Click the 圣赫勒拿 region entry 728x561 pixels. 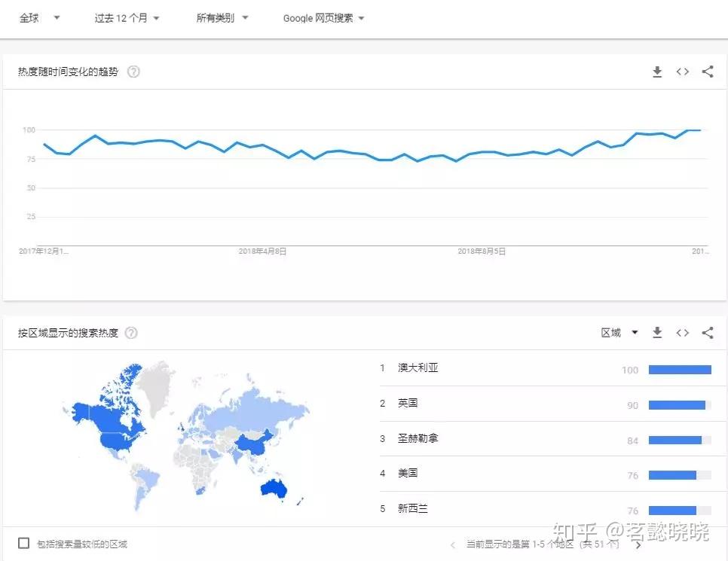click(x=418, y=438)
